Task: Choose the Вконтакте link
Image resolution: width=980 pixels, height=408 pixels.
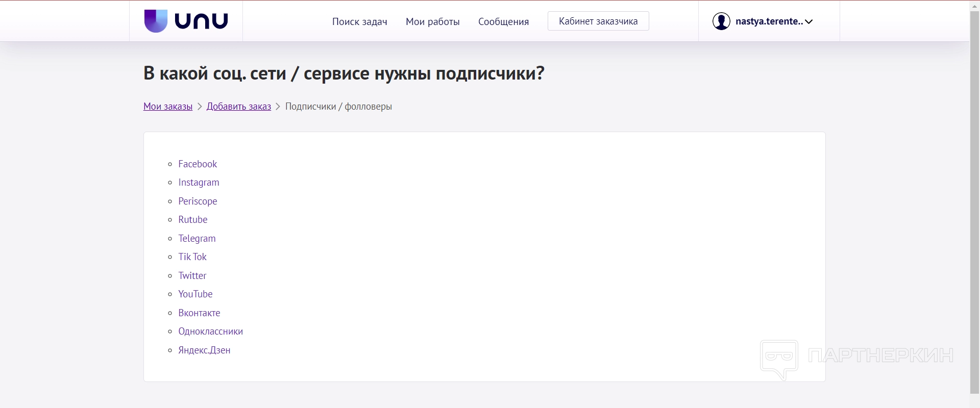Action: point(199,313)
